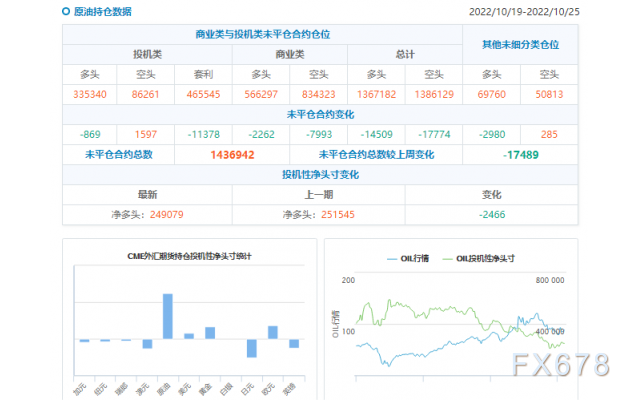Click the other short value 50813

[x=549, y=94]
